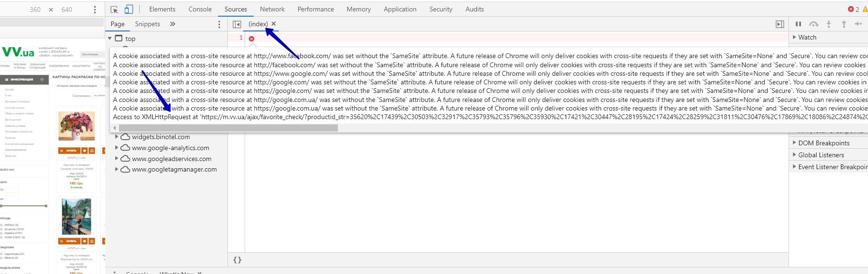Open the Memory tab
The height and width of the screenshot is (274, 868).
359,9
